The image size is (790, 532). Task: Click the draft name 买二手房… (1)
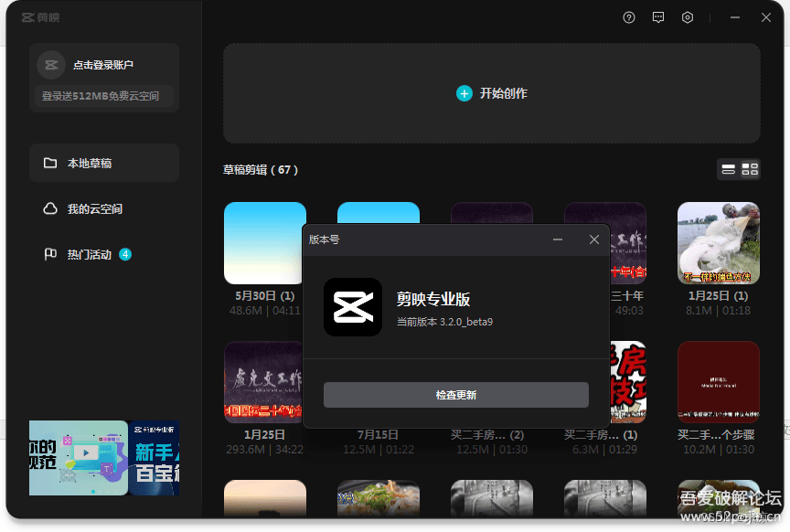[601, 435]
